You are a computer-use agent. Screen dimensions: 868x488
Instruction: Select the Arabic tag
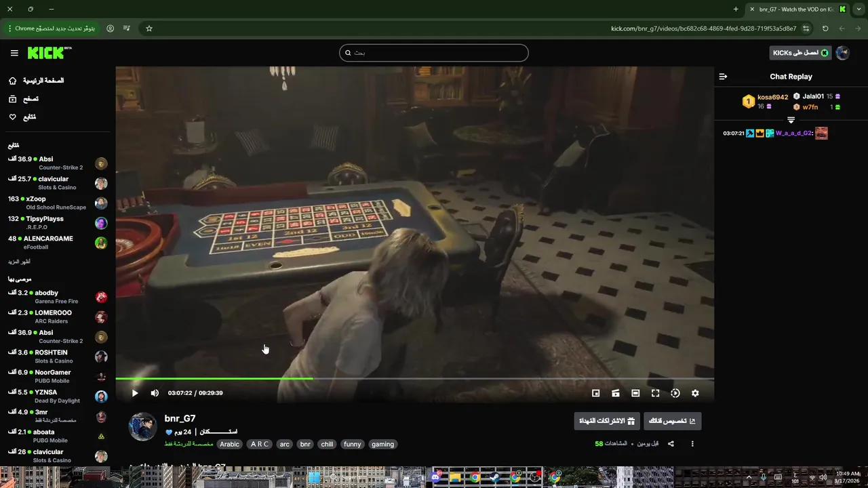229,445
